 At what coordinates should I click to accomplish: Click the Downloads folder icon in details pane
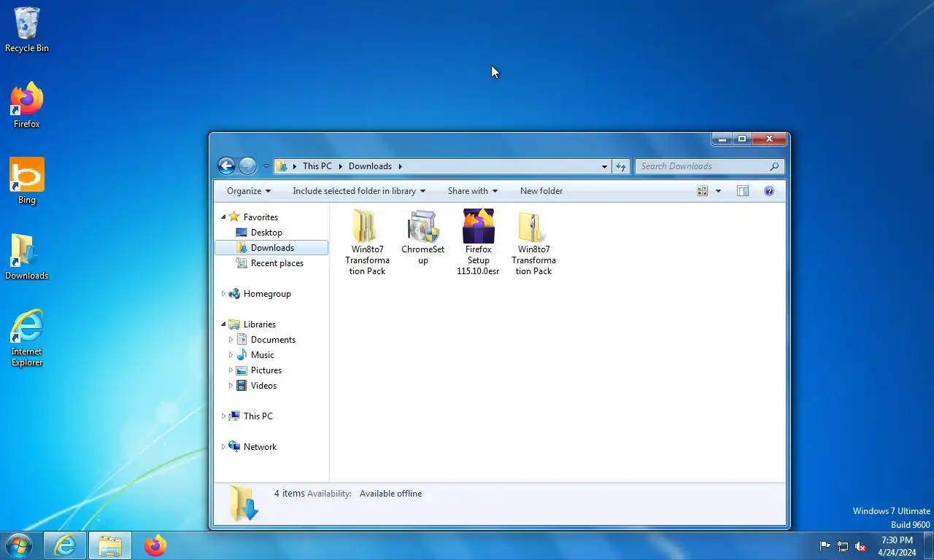click(x=244, y=503)
